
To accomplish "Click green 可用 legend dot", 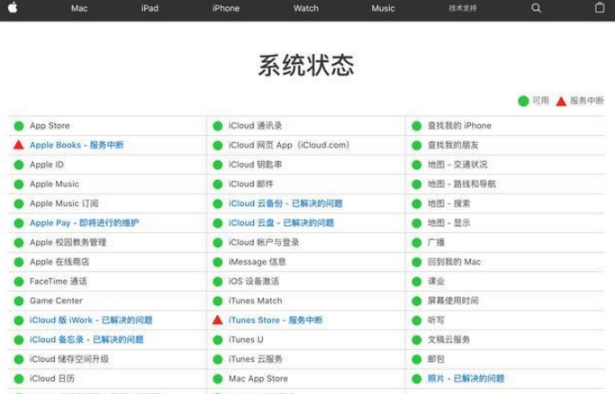I will [x=523, y=101].
